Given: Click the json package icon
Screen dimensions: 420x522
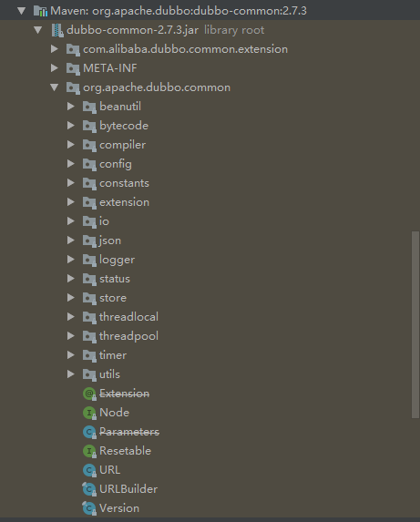Looking at the screenshot, I should pos(89,241).
